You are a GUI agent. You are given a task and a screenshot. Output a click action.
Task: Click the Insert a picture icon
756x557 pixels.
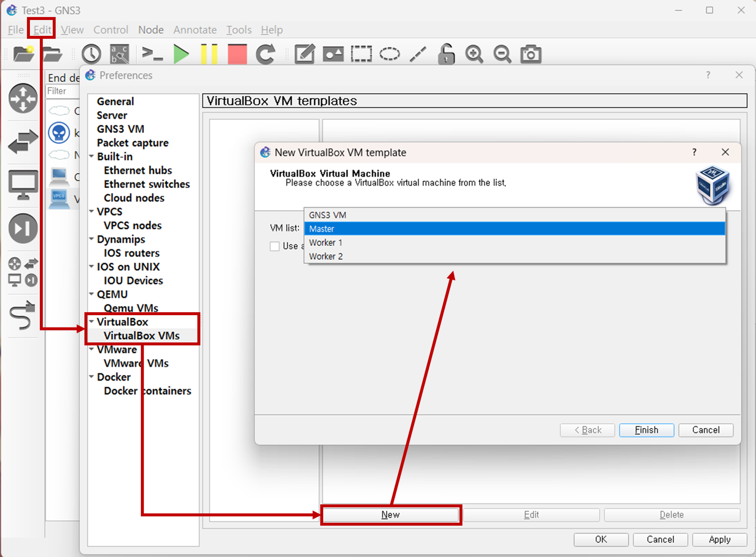pos(333,54)
